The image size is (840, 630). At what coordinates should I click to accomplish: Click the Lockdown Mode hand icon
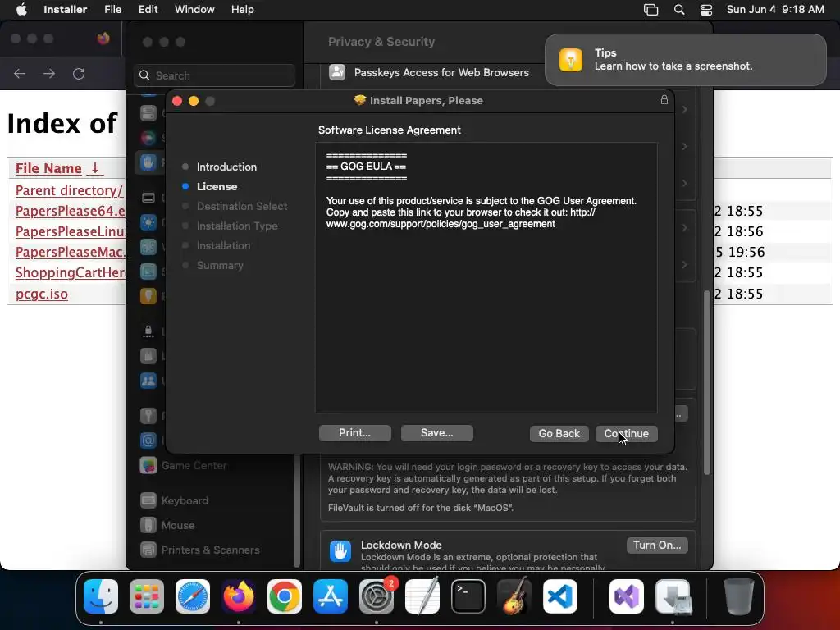coord(340,550)
